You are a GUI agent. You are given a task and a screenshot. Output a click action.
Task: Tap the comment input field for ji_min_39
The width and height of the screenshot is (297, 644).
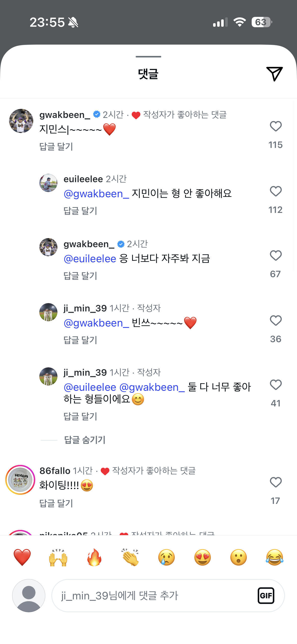[154, 596]
